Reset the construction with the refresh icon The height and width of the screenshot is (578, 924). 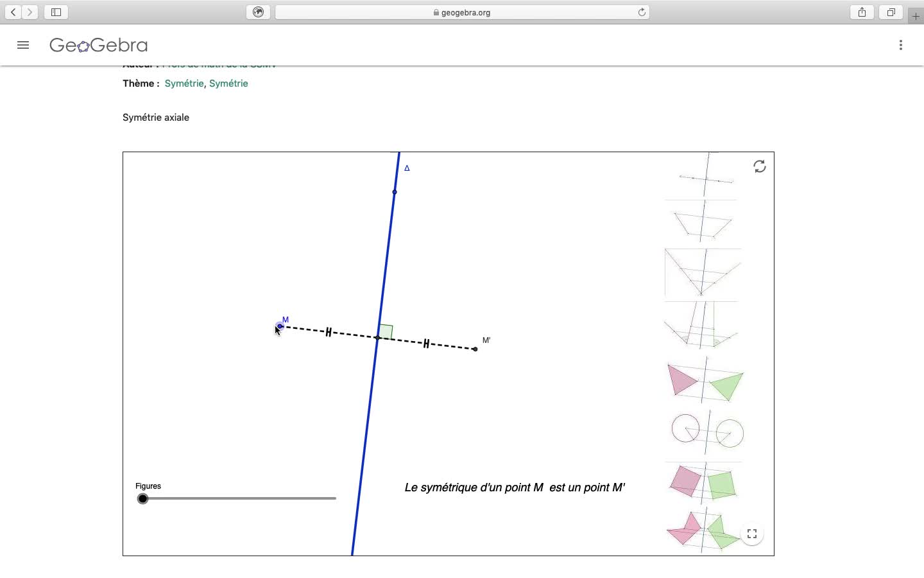pyautogui.click(x=760, y=167)
